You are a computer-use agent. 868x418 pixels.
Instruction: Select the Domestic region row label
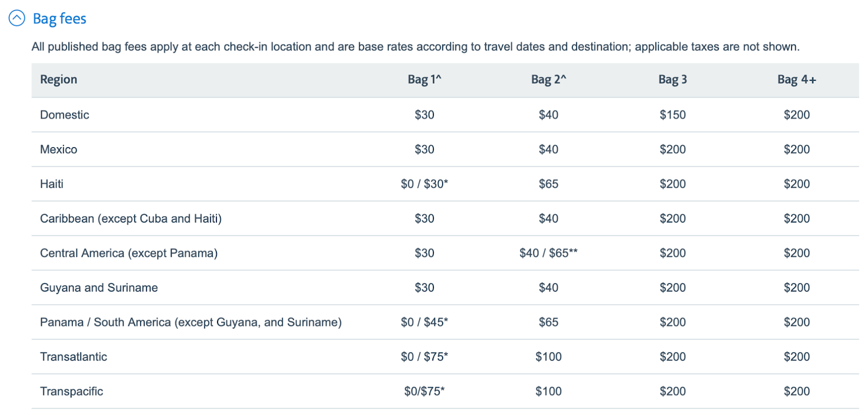click(65, 115)
